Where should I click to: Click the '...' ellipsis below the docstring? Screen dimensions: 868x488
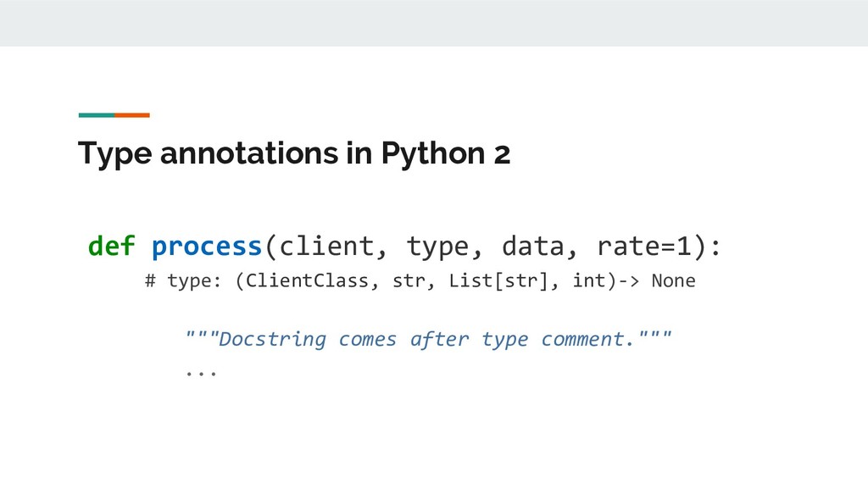pos(201,372)
